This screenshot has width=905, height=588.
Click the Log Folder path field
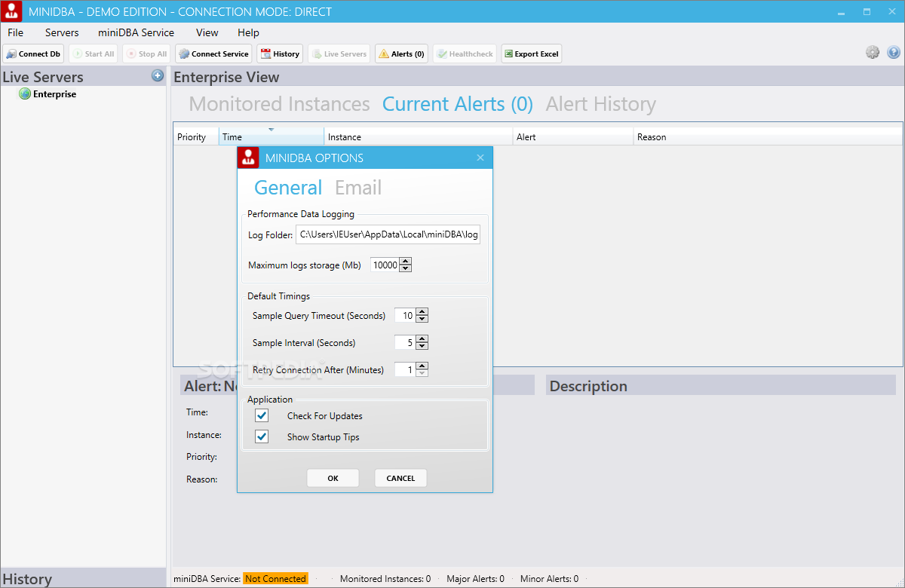pyautogui.click(x=388, y=234)
